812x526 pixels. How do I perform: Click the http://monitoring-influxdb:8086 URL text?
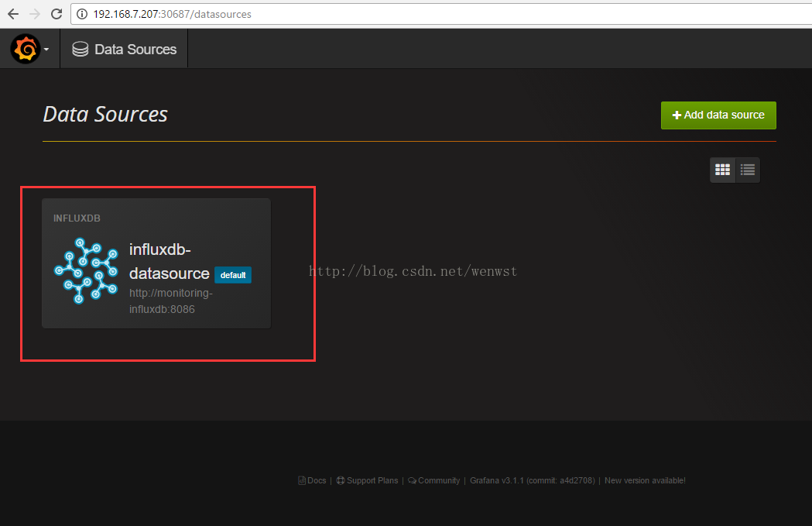[x=171, y=301]
